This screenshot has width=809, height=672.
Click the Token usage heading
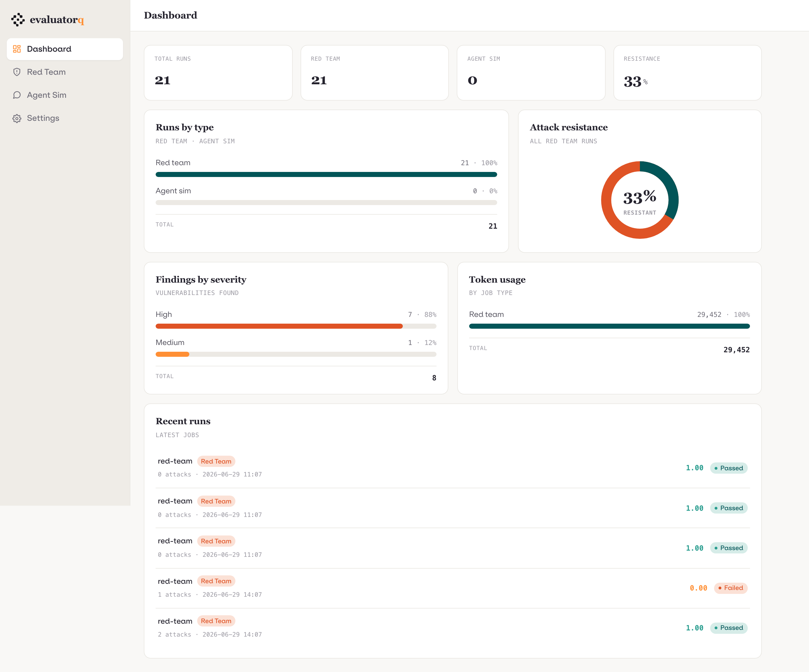coord(497,280)
